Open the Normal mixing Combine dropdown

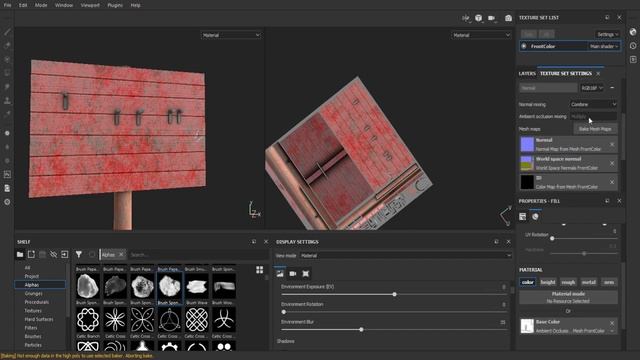coord(593,104)
